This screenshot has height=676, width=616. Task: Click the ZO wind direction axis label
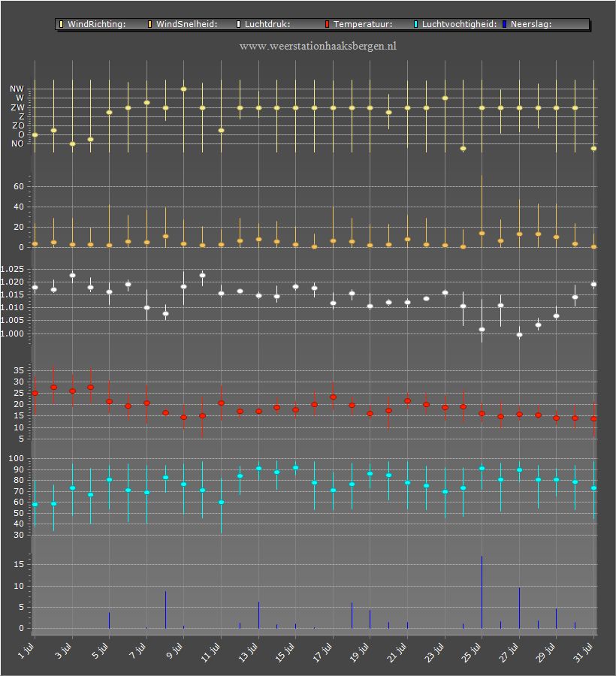(18, 125)
